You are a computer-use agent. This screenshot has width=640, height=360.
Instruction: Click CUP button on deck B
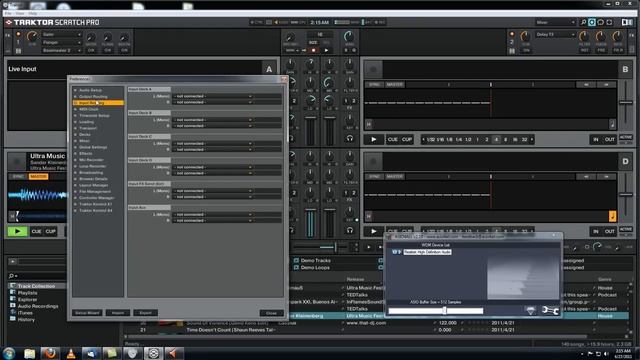tap(407, 140)
